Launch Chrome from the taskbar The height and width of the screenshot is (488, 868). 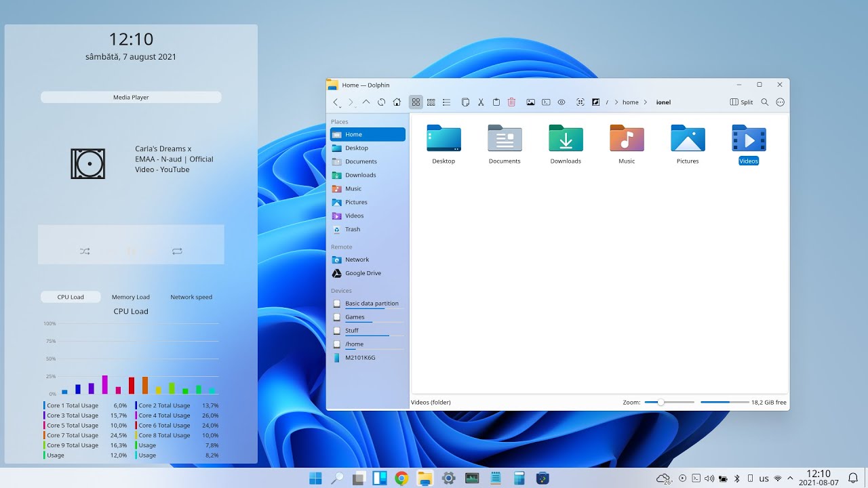pos(401,479)
